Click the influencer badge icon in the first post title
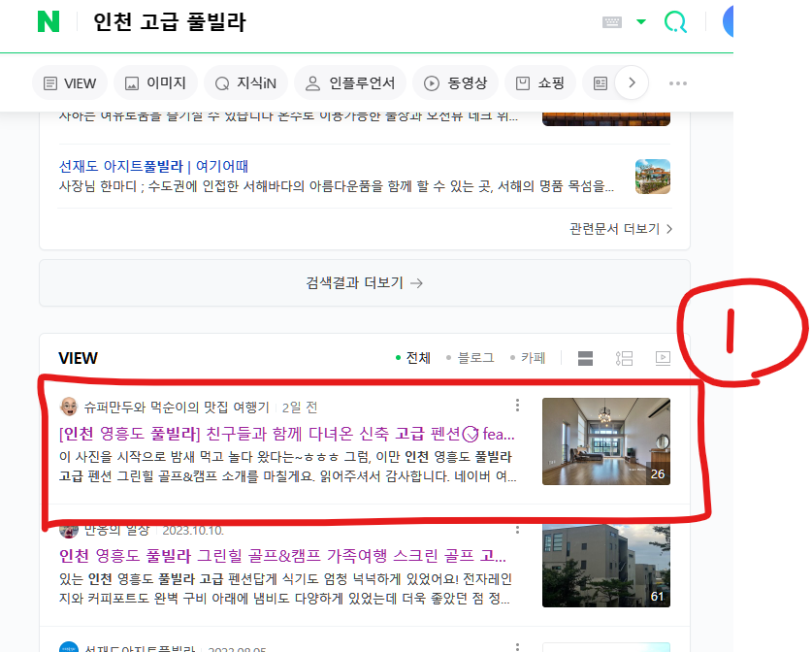This screenshot has height=652, width=812. click(471, 434)
